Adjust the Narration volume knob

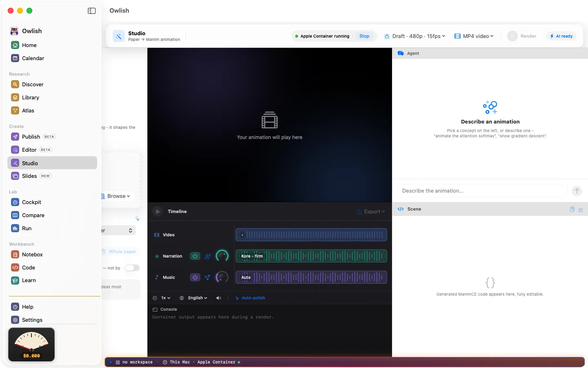(222, 256)
